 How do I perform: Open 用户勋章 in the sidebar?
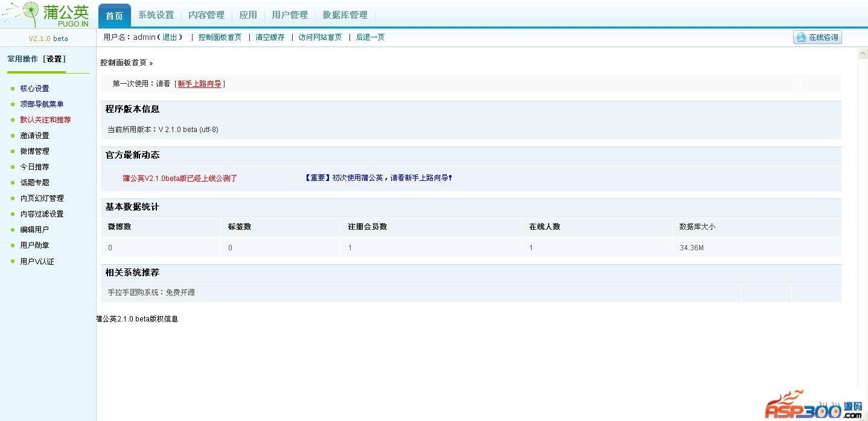point(34,245)
